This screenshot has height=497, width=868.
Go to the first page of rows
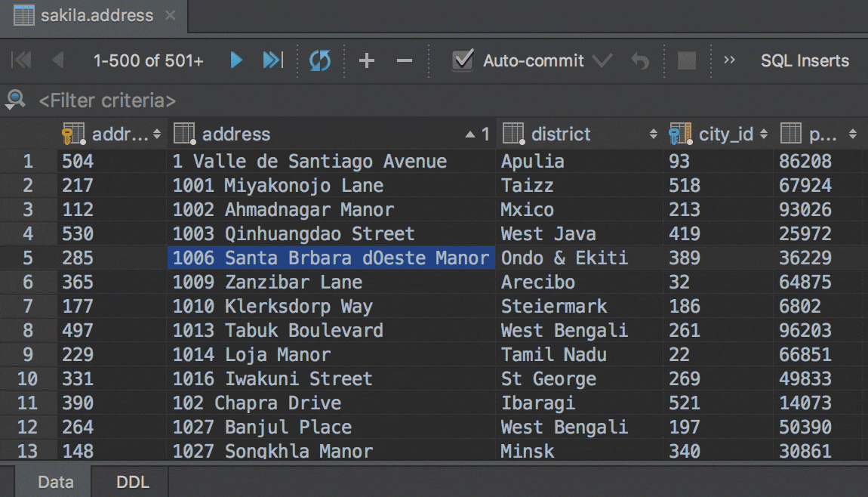tap(22, 60)
